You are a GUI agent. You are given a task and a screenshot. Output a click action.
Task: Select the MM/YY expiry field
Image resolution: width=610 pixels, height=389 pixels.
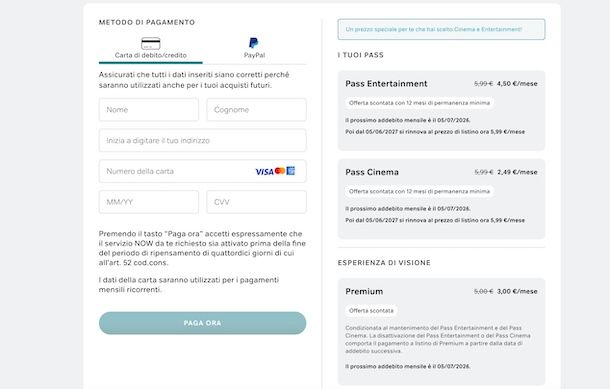click(149, 202)
